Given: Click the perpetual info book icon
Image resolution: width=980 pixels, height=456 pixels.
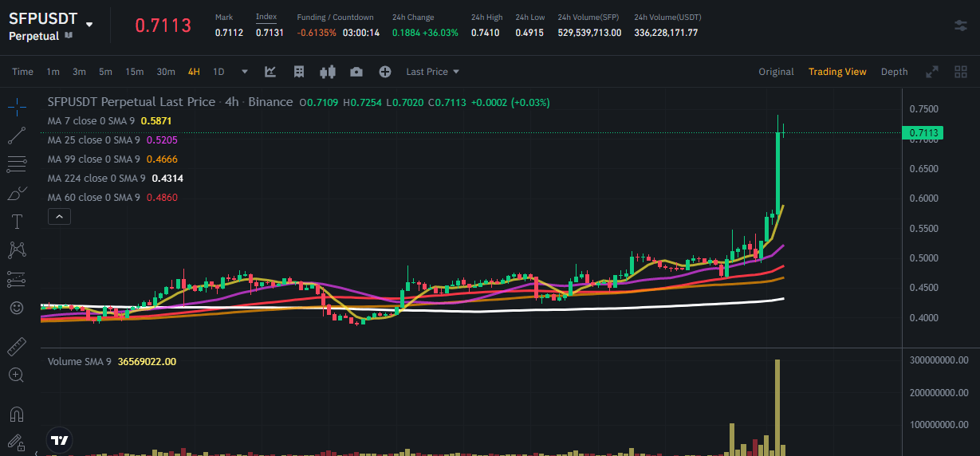Looking at the screenshot, I should (x=69, y=36).
